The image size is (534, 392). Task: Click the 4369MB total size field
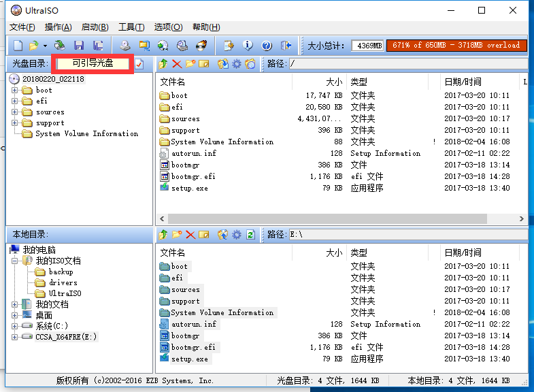pos(368,46)
